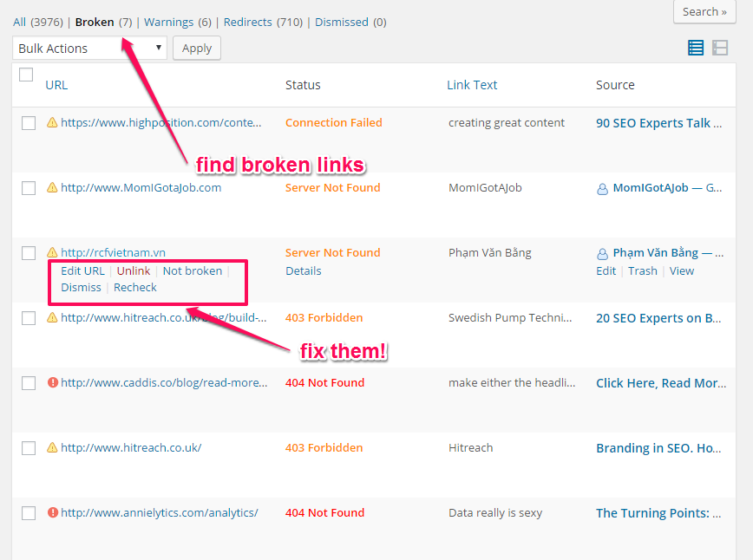Open the Warnings (6) filter
The image size is (753, 560).
(178, 22)
